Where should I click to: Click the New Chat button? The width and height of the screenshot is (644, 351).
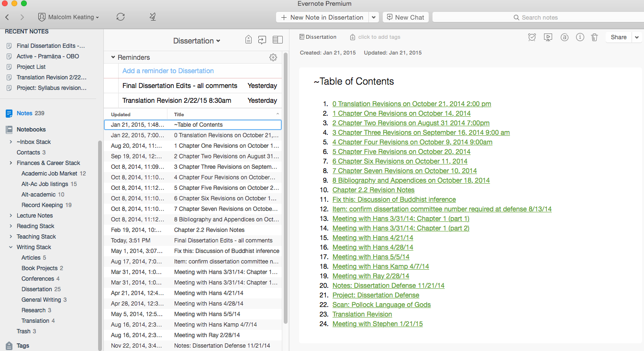(x=406, y=17)
